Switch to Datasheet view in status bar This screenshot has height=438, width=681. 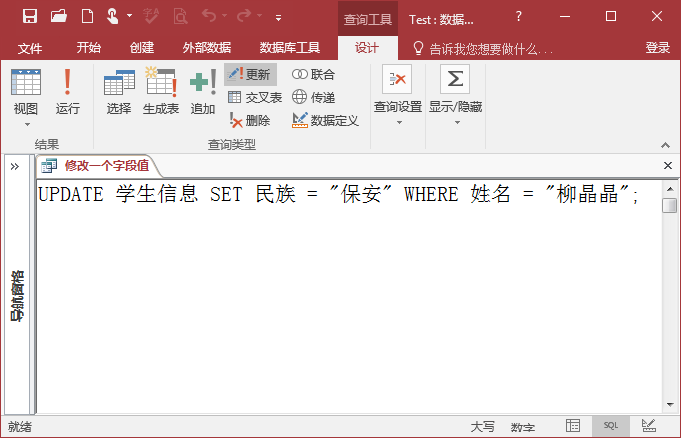pyautogui.click(x=573, y=426)
